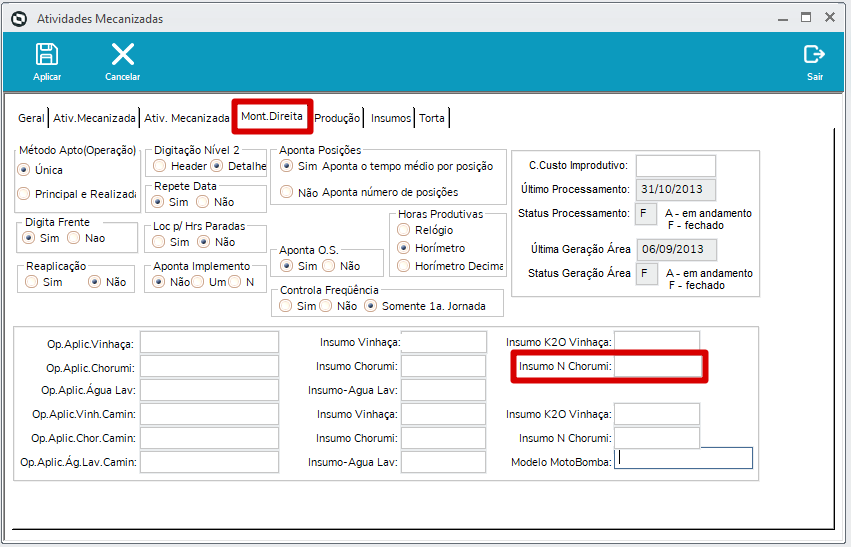Switch to the first Ativ.Mecanizada tab
This screenshot has width=851, height=547.
pyautogui.click(x=94, y=118)
